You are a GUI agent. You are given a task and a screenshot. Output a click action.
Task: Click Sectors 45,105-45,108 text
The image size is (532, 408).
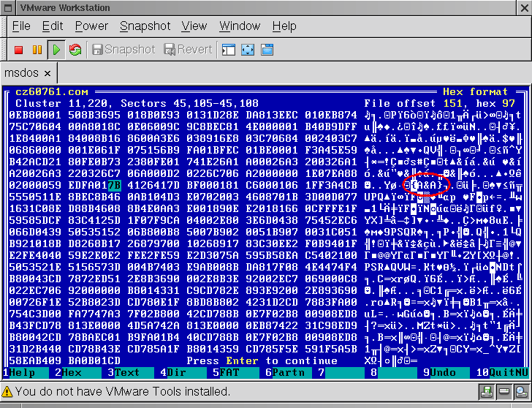pyautogui.click(x=189, y=103)
